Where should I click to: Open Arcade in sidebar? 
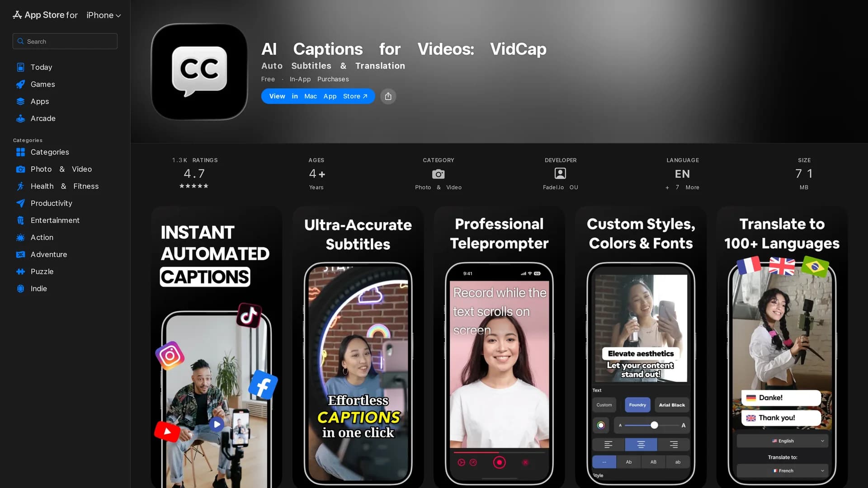point(43,119)
